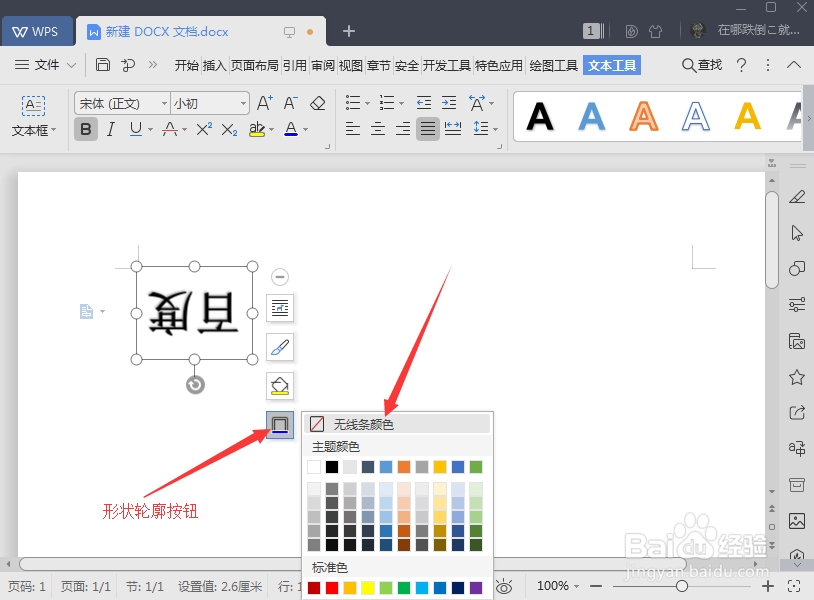Select 无线条颜色 (No line color)

coord(363,423)
